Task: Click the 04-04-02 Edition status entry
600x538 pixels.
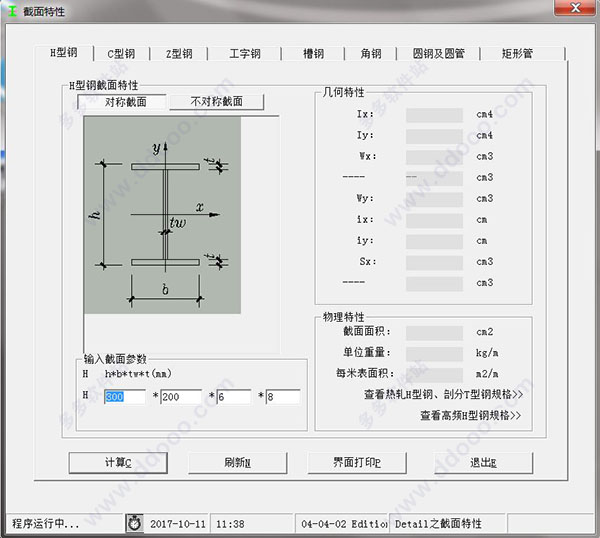Action: (344, 524)
